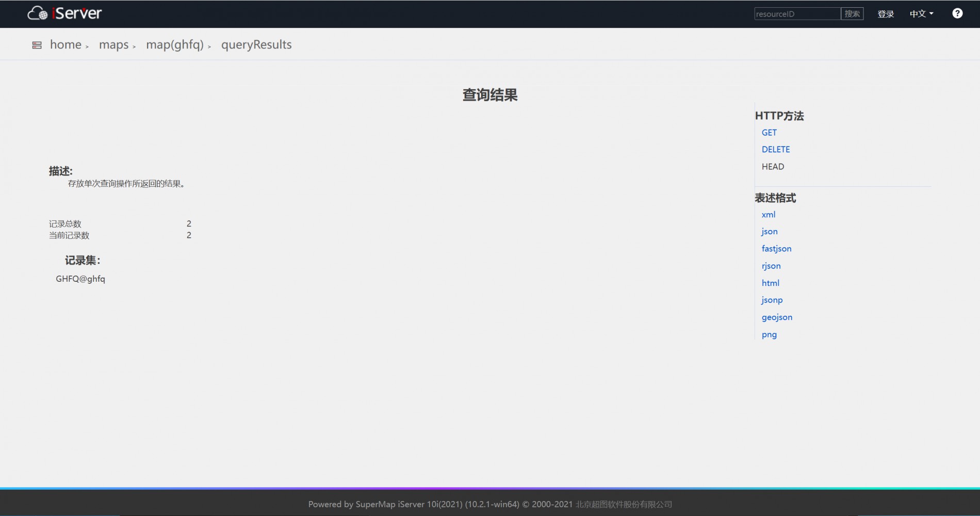View the result in xml format

769,215
